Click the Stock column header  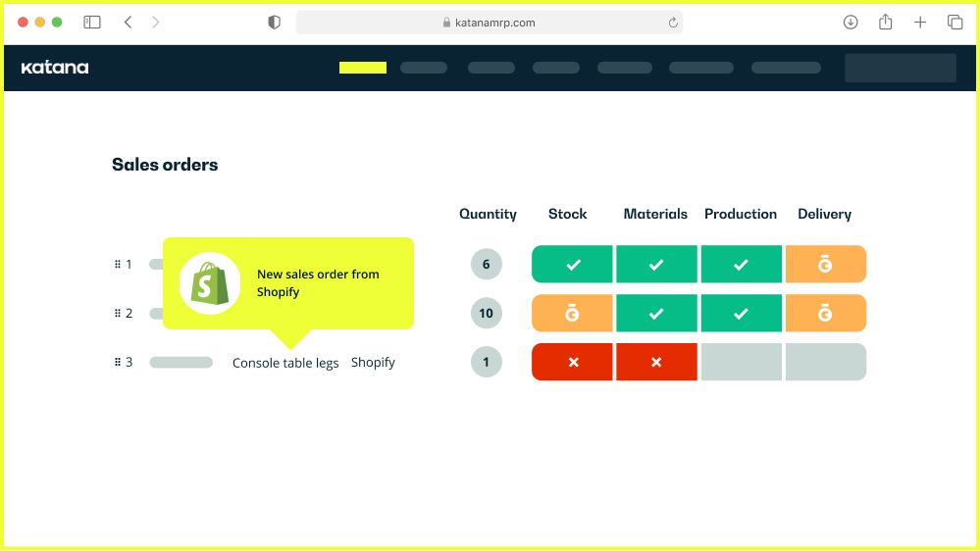point(568,215)
